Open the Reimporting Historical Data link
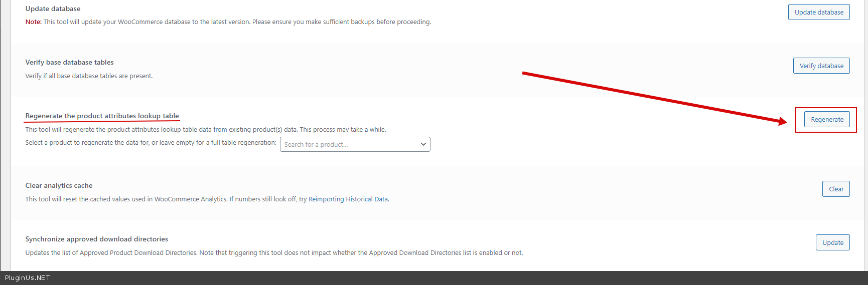 [348, 199]
